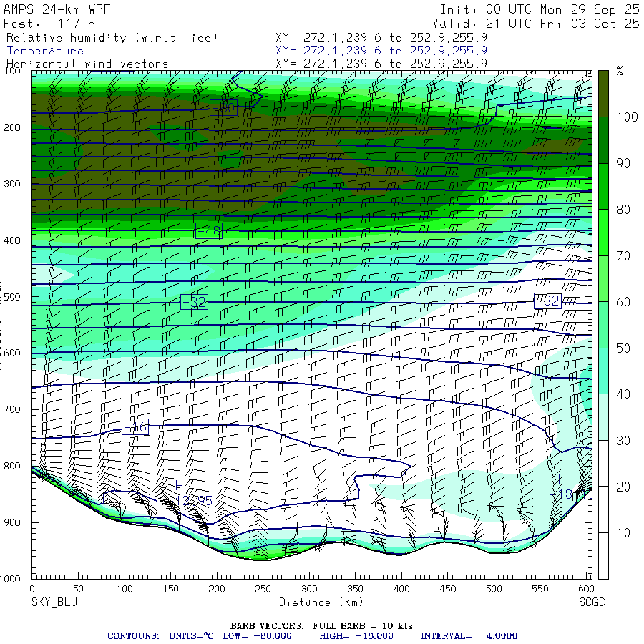Click the -80 temperature contour label
644x644 pixels.
coord(223,107)
